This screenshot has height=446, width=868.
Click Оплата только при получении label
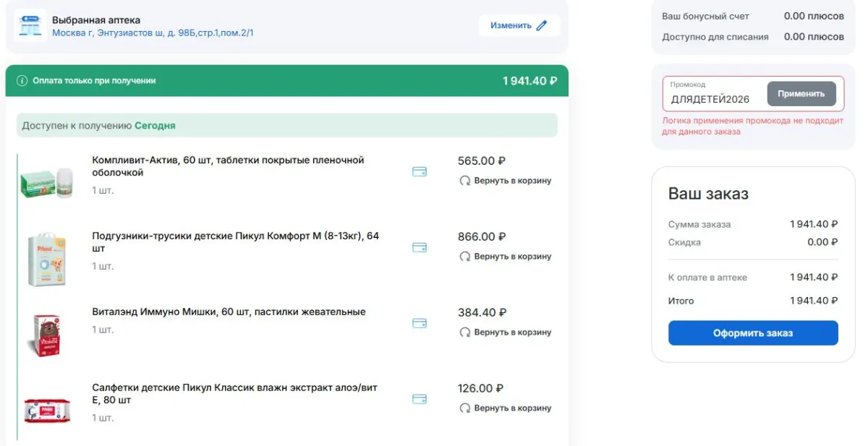tap(94, 81)
